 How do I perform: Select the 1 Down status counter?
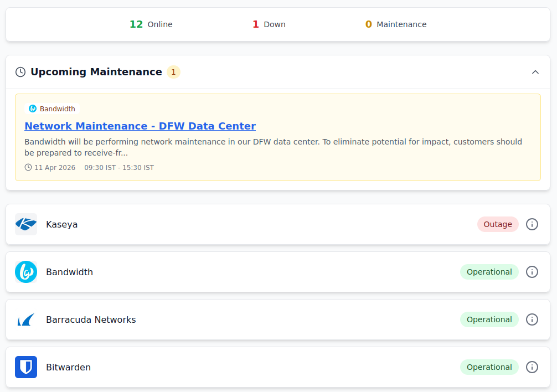tap(269, 24)
